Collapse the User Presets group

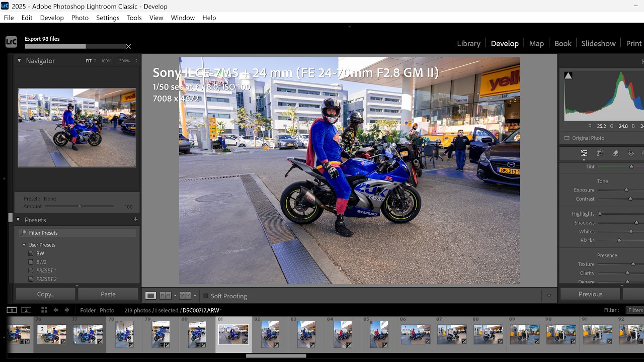(x=24, y=245)
